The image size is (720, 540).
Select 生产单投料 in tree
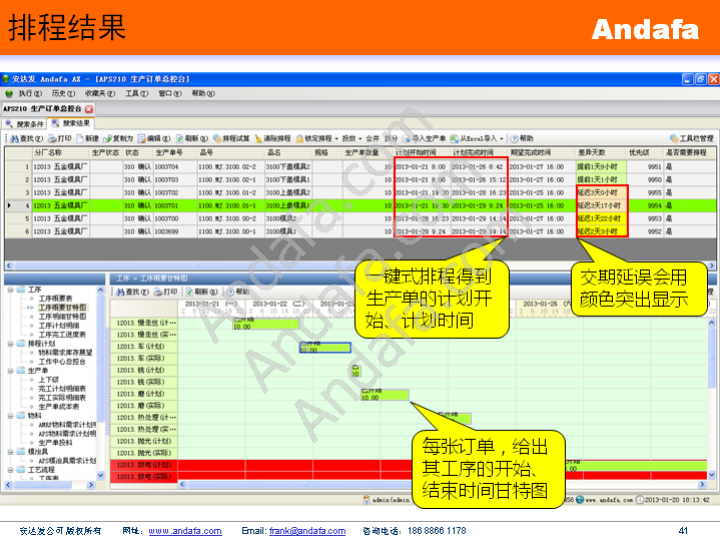coord(55,443)
